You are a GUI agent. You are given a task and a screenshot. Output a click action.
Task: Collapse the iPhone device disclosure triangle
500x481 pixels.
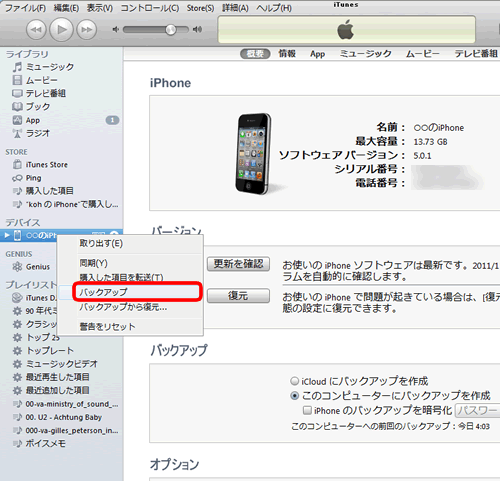(7, 235)
